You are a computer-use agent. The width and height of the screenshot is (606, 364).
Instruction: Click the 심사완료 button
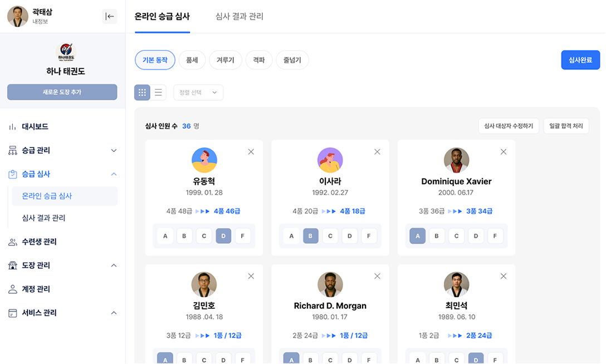click(580, 60)
